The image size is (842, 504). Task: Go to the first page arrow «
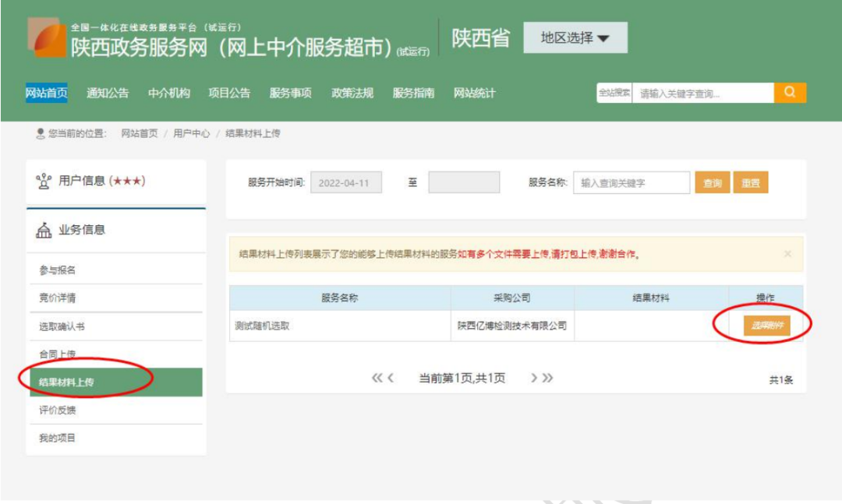click(x=377, y=378)
